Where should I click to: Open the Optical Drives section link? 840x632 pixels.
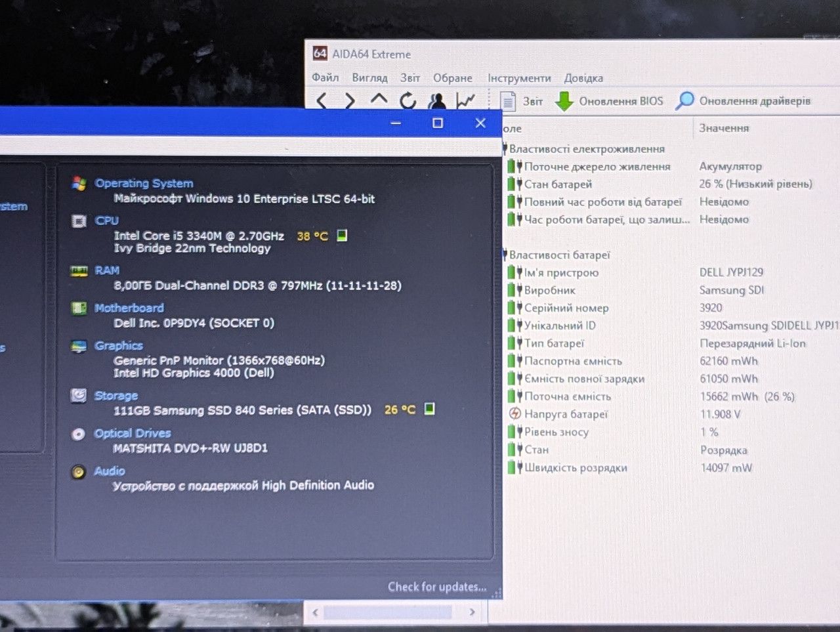tap(133, 433)
